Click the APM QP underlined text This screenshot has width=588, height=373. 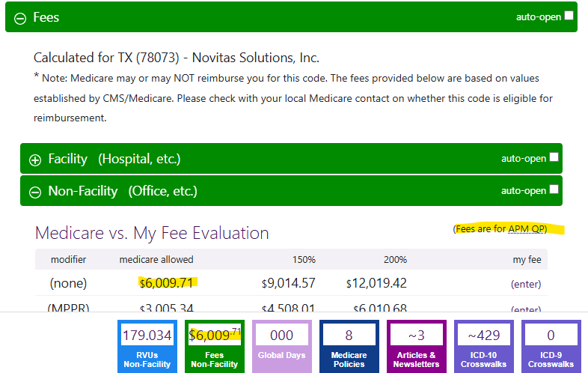click(x=527, y=229)
